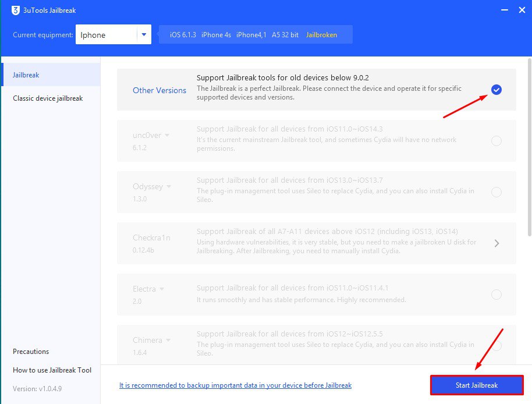Open How to use Jailbreak Tool
The height and width of the screenshot is (404, 532).
tap(52, 370)
